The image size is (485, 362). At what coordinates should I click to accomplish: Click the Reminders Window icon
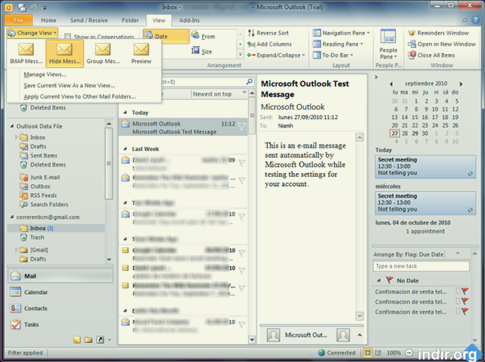412,33
